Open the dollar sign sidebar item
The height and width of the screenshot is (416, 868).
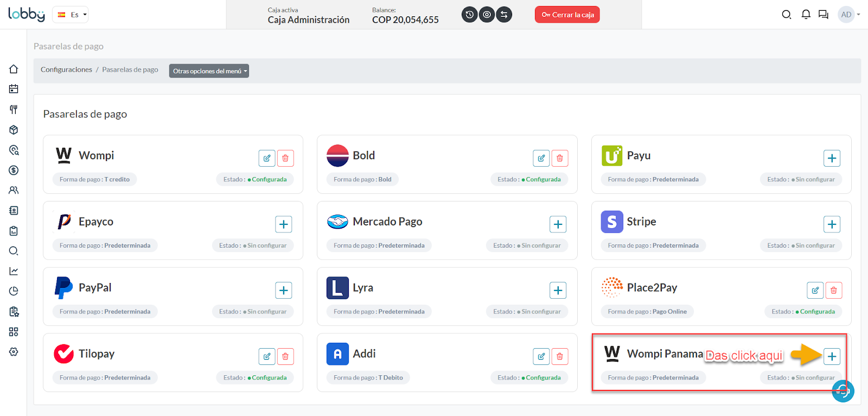pyautogui.click(x=14, y=171)
